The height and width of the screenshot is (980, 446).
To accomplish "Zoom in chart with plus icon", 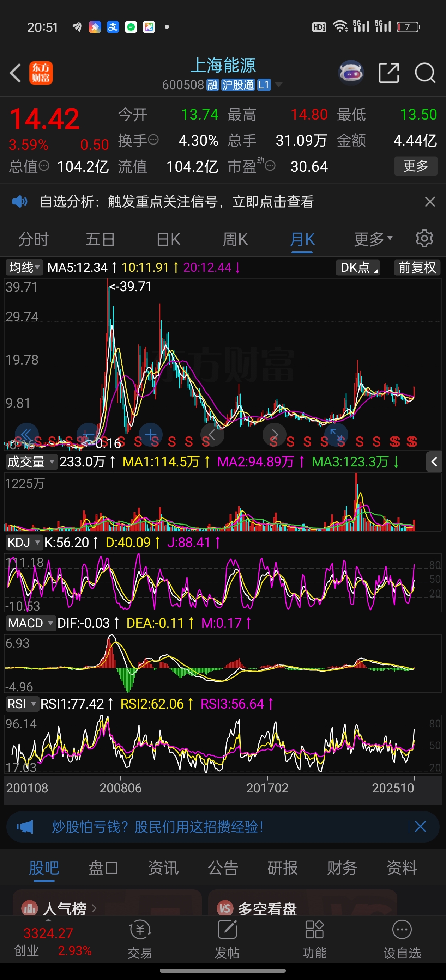I will point(150,434).
